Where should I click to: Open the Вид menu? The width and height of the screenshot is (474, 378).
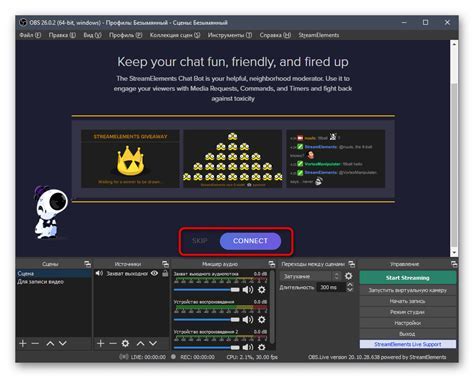click(x=92, y=35)
